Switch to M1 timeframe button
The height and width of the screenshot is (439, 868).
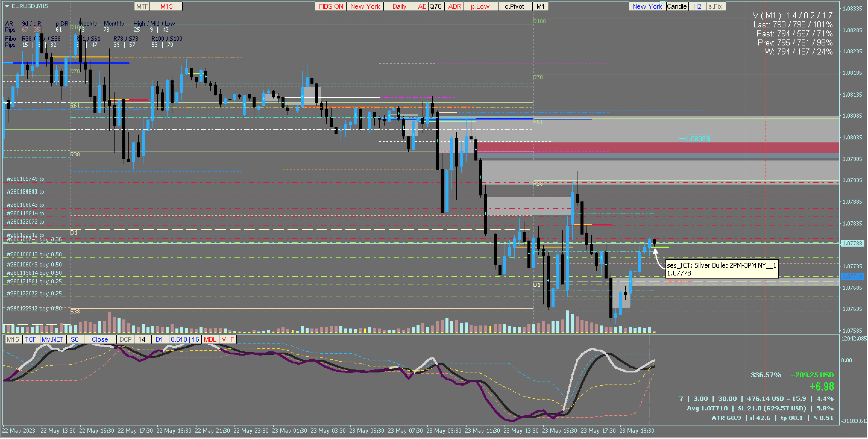(540, 6)
